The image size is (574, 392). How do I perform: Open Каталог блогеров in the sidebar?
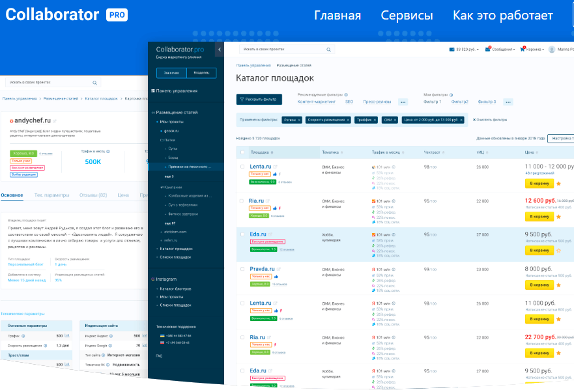pyautogui.click(x=175, y=288)
